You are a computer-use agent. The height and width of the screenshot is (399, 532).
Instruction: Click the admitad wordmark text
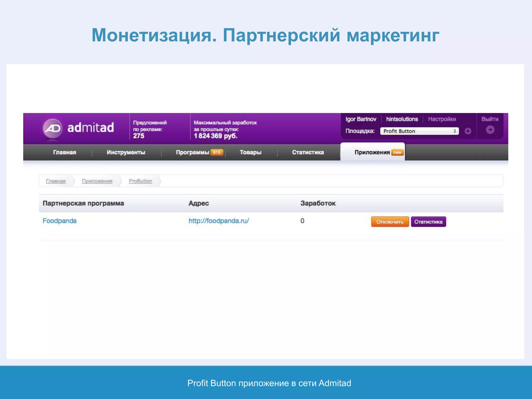(x=91, y=128)
